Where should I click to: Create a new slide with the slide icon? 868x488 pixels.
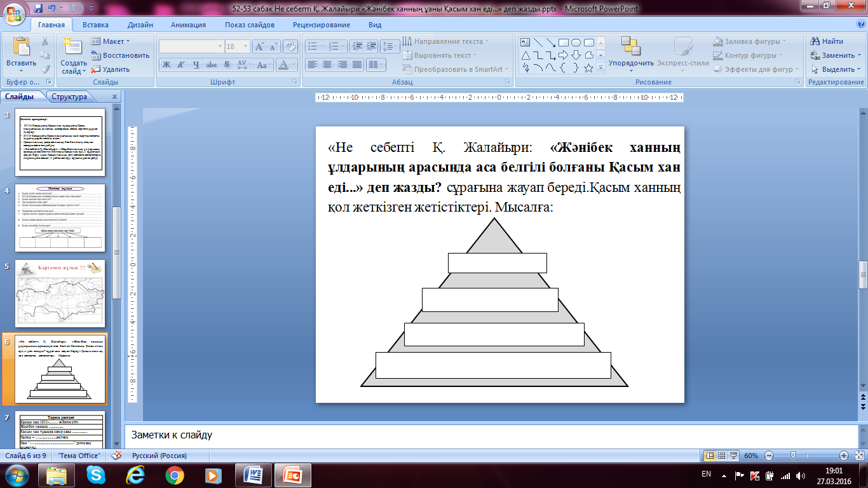tap(73, 46)
